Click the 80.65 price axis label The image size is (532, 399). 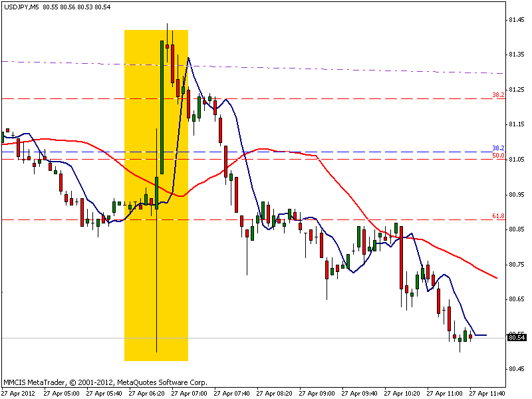pos(517,299)
